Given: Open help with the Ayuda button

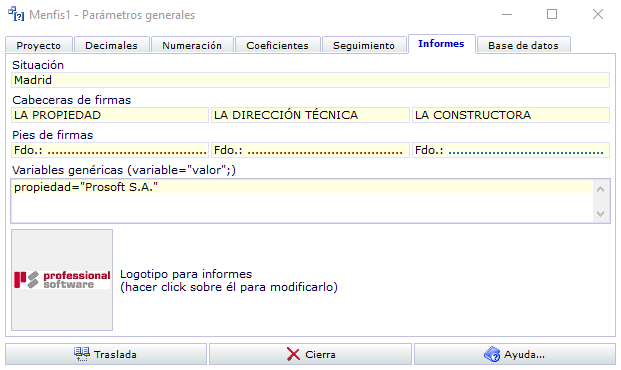Looking at the screenshot, I should (x=515, y=354).
